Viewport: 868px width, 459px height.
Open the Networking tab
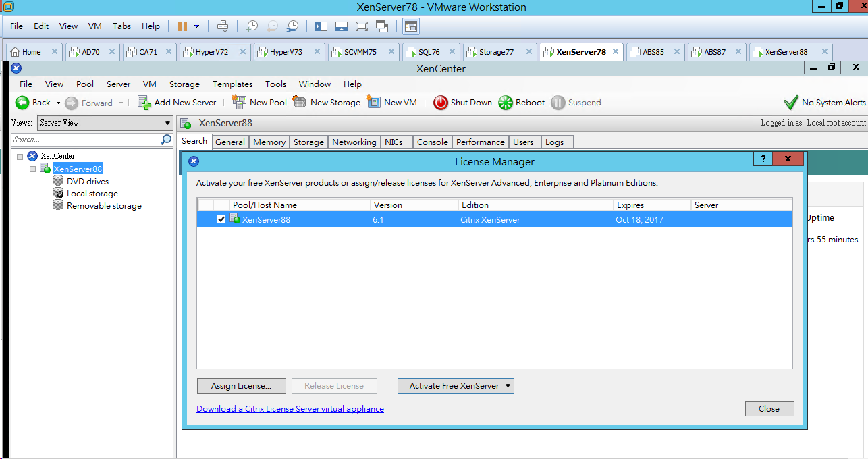pos(354,142)
